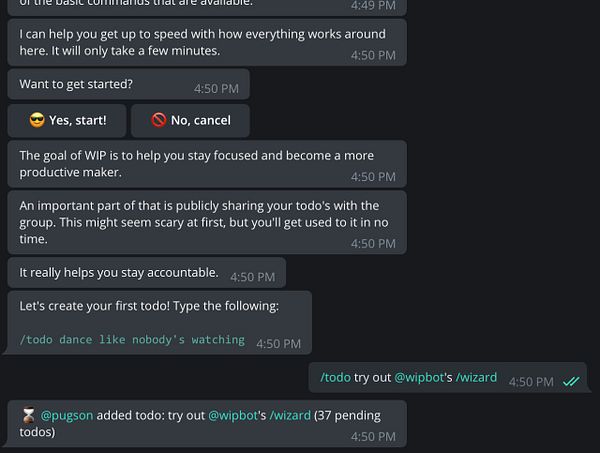Click the "The goal of WIP" message bubble
This screenshot has width=600, height=453.
coord(207,164)
